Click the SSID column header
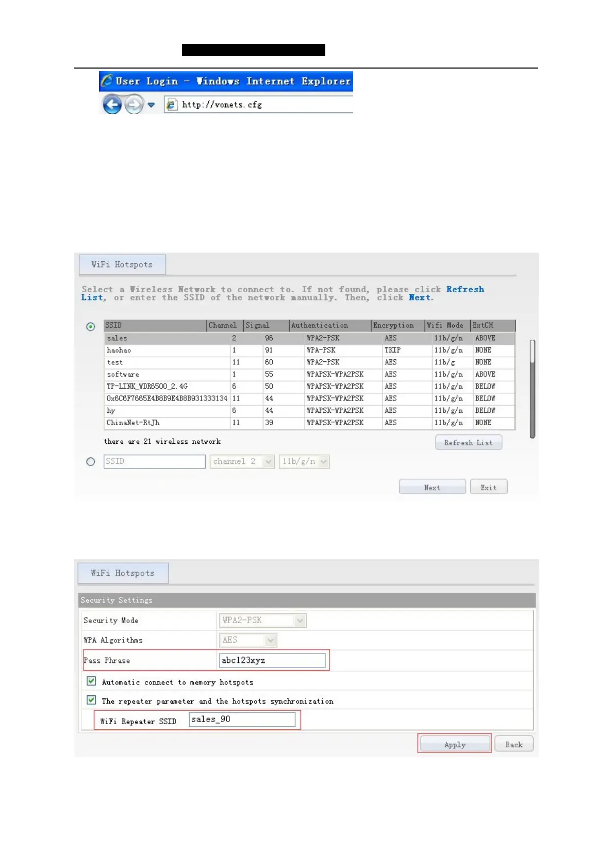The image size is (614, 868). click(x=155, y=325)
